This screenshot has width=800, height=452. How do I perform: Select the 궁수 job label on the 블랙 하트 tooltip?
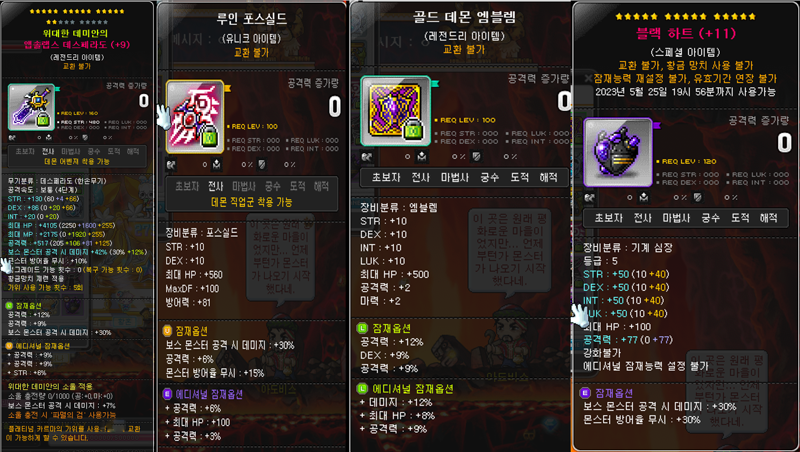(x=710, y=218)
